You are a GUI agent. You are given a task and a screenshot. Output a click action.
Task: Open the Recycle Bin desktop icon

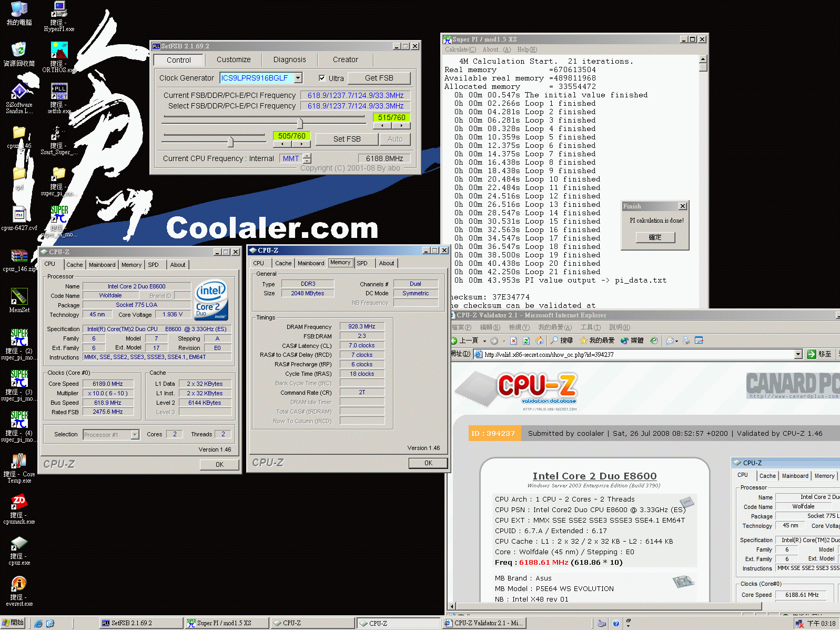19,54
